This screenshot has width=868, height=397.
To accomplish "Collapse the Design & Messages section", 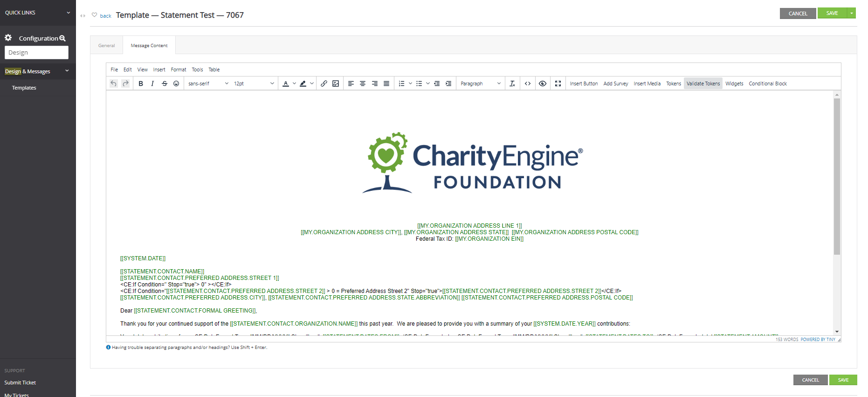I will pyautogui.click(x=67, y=71).
